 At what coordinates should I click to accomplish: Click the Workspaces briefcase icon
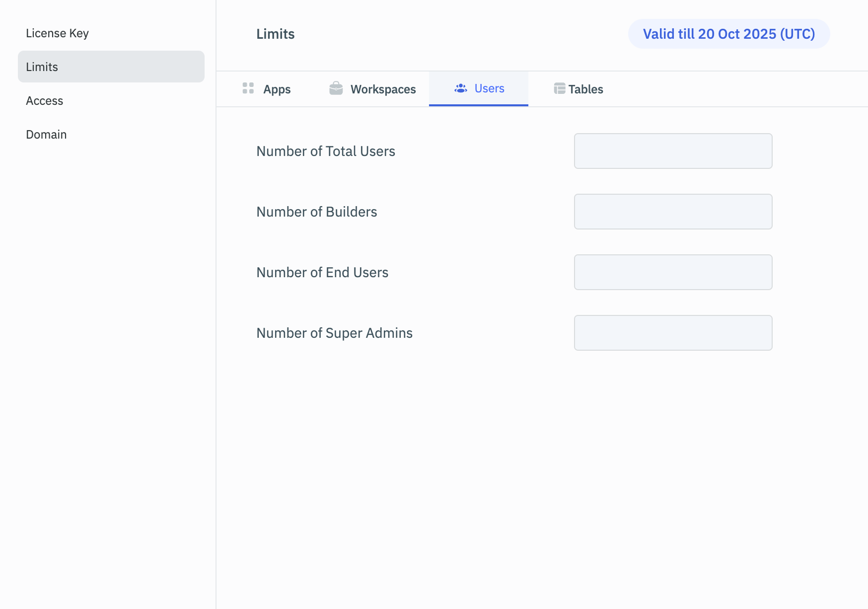coord(336,88)
